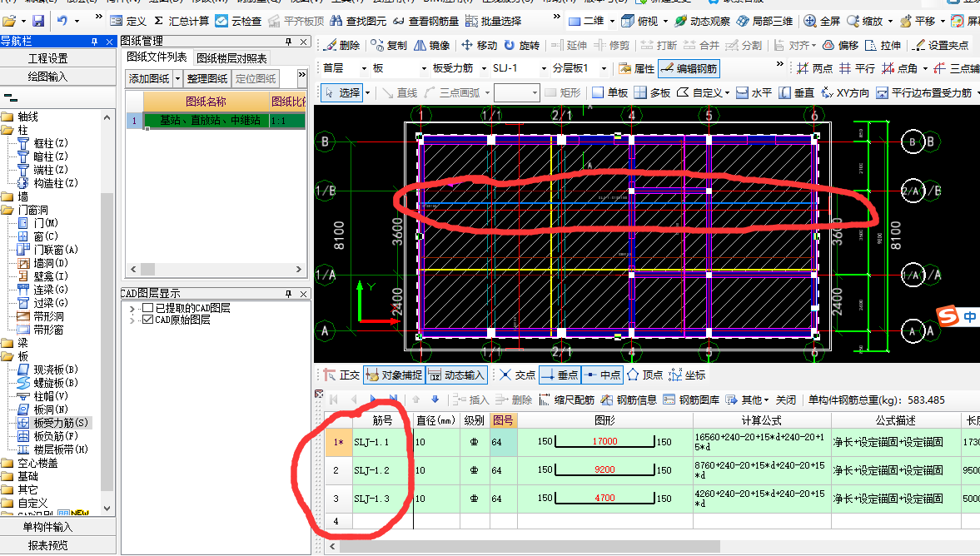Choose 垂直 vertical rebar direction

click(x=796, y=92)
